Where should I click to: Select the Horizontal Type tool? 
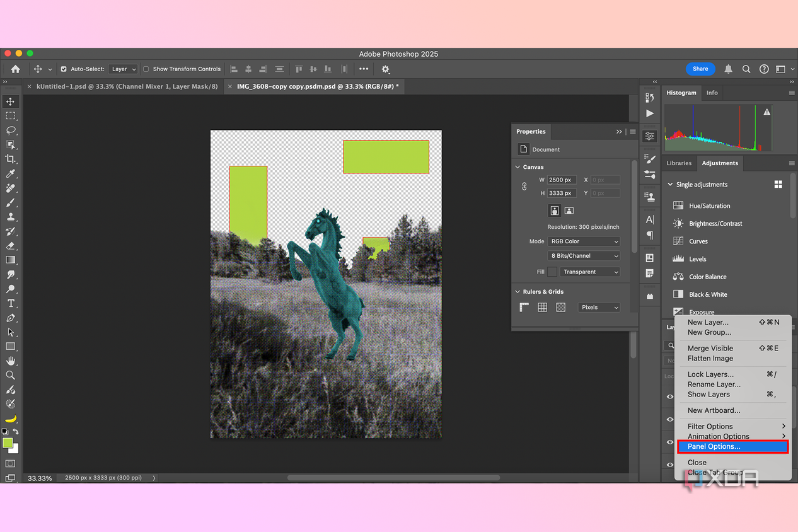click(10, 303)
